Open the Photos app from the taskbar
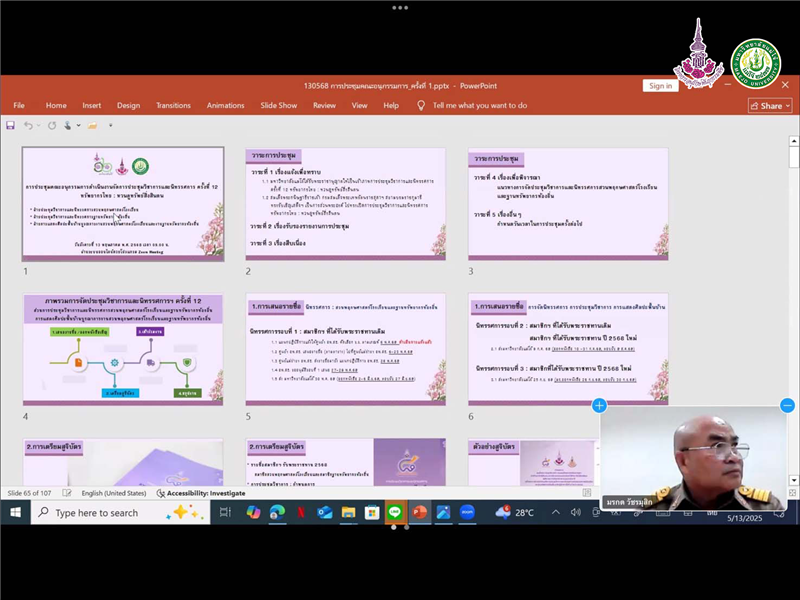 [443, 512]
